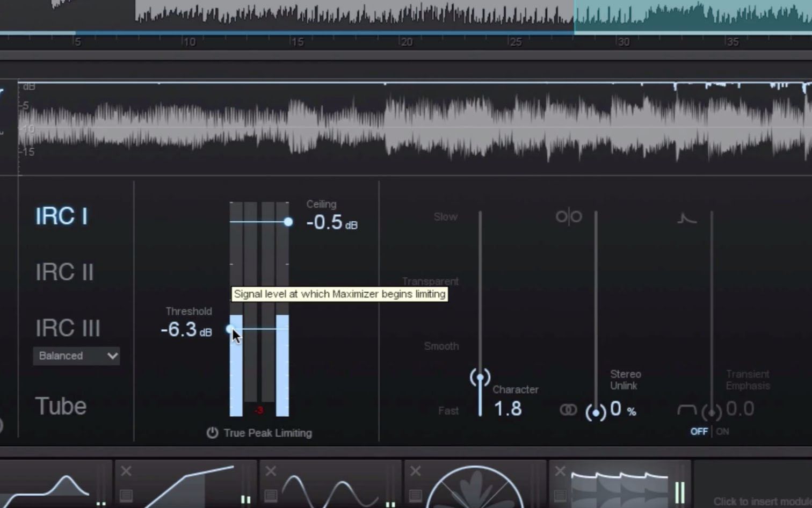Click the Character slider handle
The width and height of the screenshot is (812, 508).
point(480,378)
